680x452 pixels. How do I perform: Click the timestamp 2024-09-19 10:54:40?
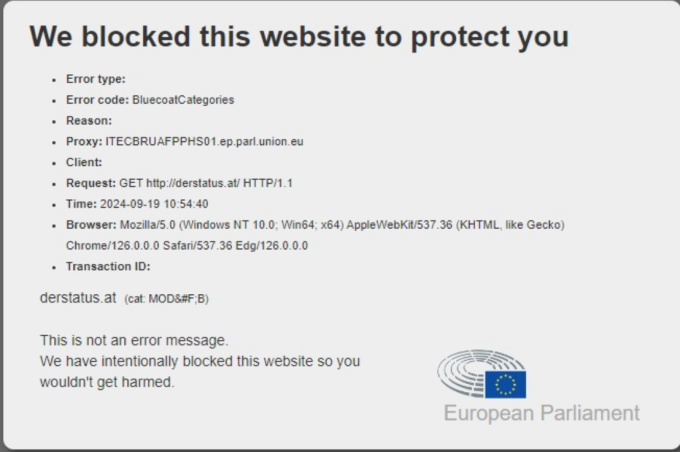pyautogui.click(x=154, y=204)
